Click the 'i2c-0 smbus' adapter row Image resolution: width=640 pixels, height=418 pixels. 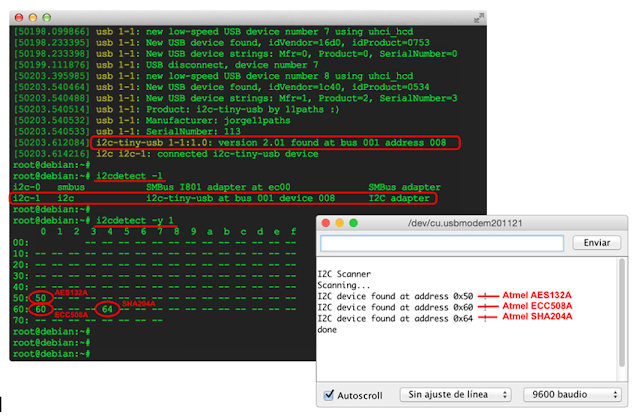coord(227,187)
